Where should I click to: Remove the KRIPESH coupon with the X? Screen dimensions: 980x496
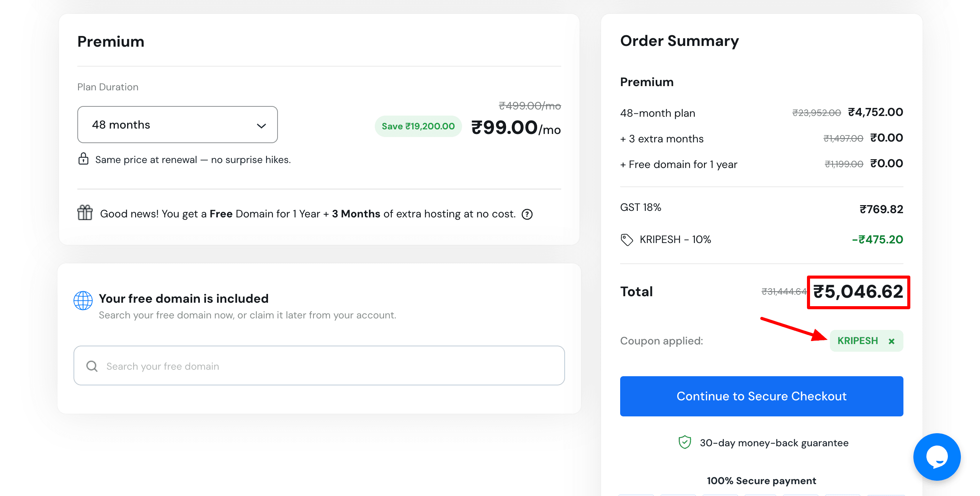point(892,341)
